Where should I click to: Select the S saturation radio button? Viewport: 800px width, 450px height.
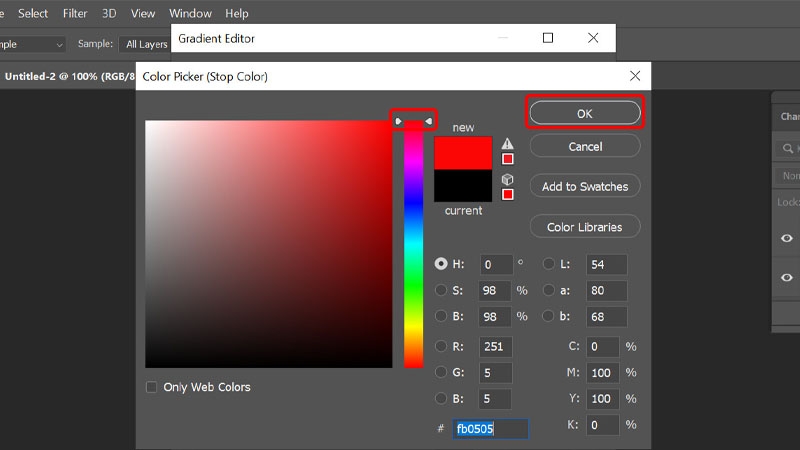(x=441, y=290)
